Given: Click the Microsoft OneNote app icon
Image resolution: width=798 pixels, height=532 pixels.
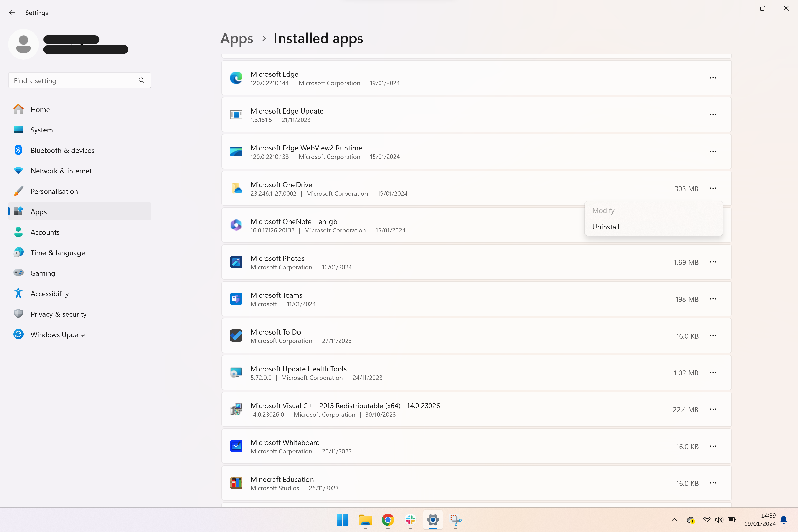Looking at the screenshot, I should pyautogui.click(x=236, y=225).
